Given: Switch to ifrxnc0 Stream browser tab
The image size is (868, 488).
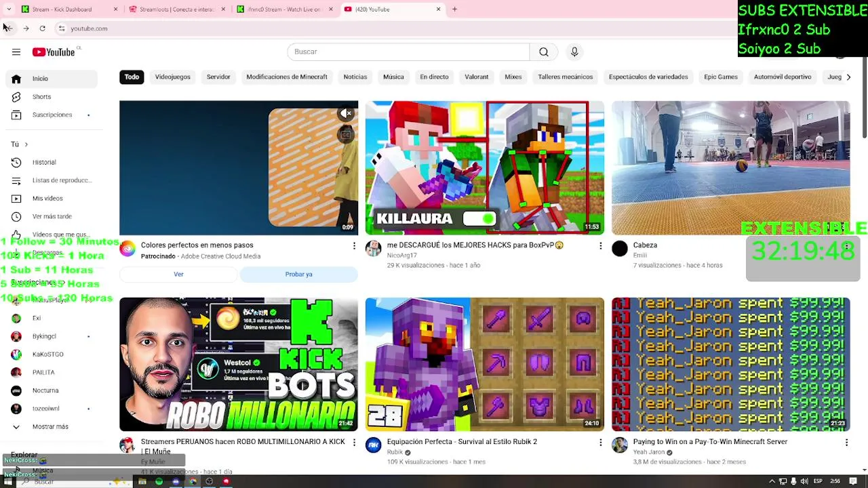Looking at the screenshot, I should pos(283,9).
